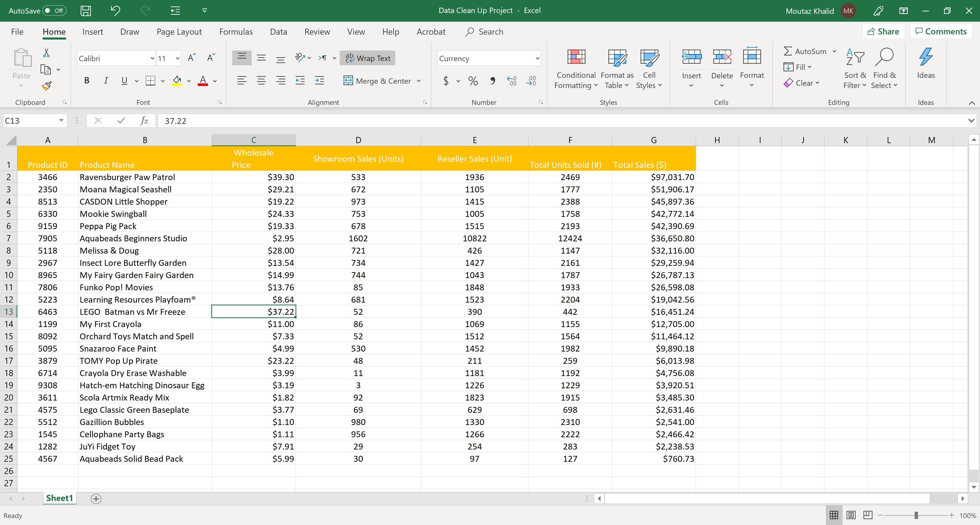Open the Fill dropdown
Viewport: 980px width, 525px height.
[x=797, y=67]
